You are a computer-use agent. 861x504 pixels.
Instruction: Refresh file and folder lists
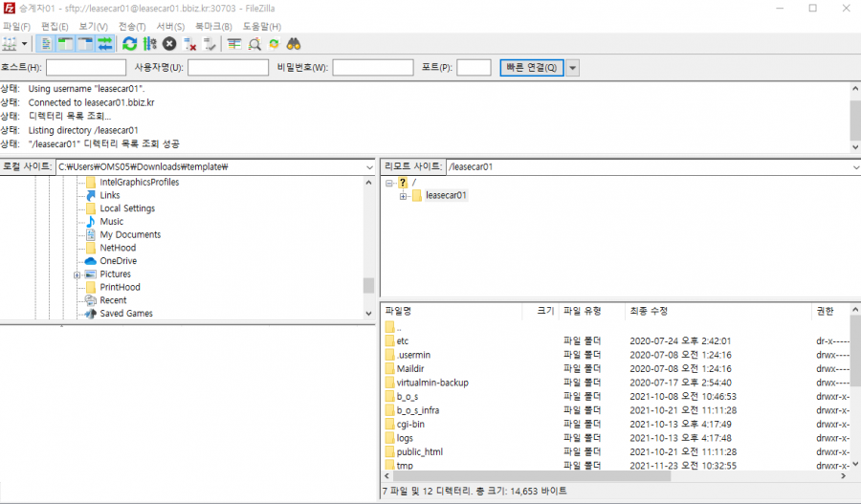tap(129, 44)
